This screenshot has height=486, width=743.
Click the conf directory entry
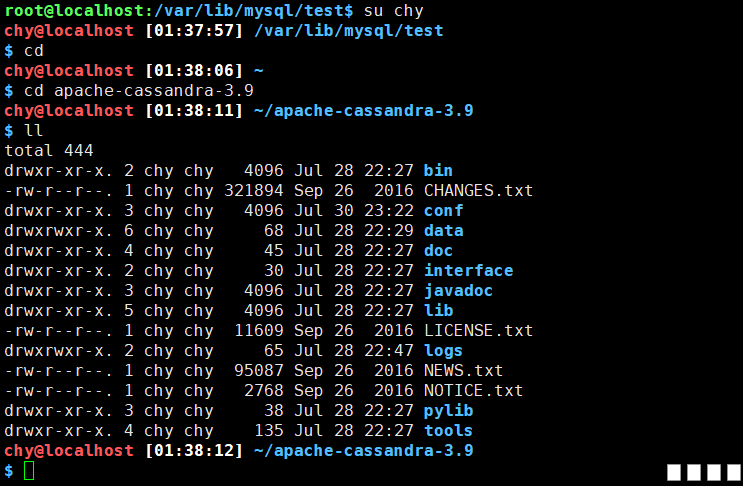click(x=443, y=211)
